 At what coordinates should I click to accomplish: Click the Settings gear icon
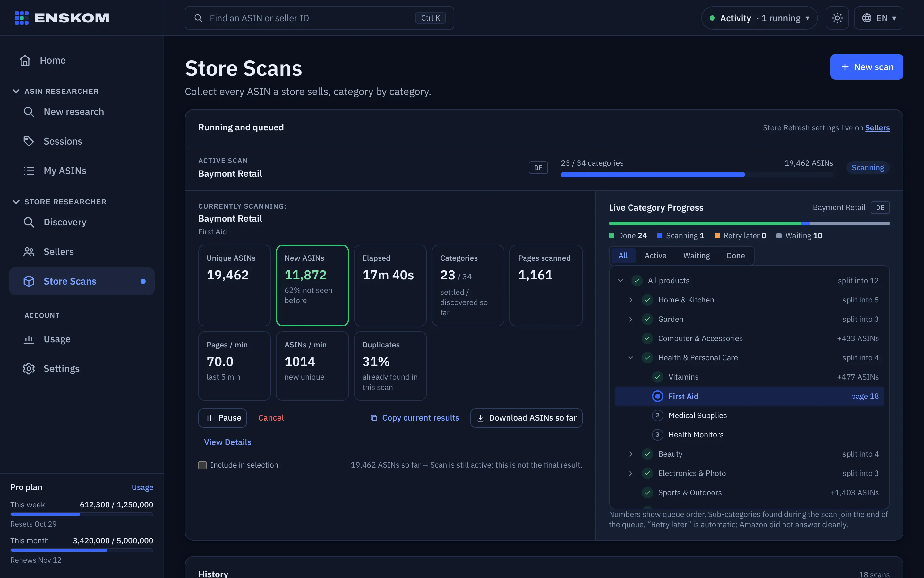pyautogui.click(x=29, y=369)
